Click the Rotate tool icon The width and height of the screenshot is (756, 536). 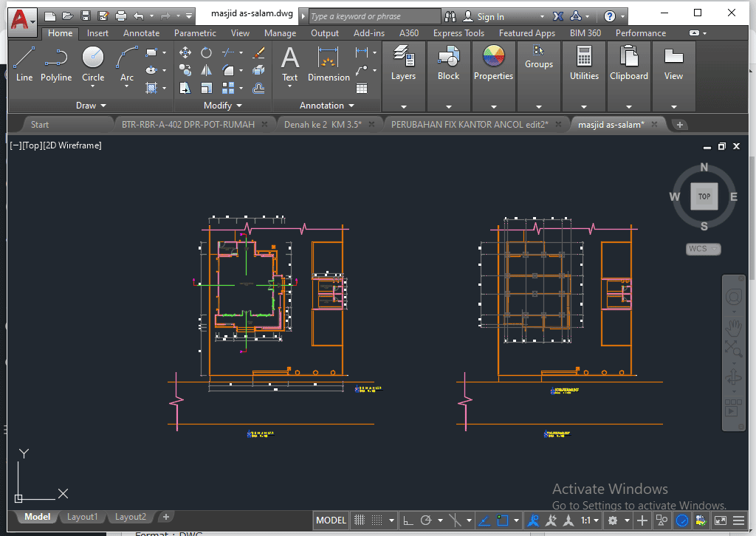[x=207, y=52]
